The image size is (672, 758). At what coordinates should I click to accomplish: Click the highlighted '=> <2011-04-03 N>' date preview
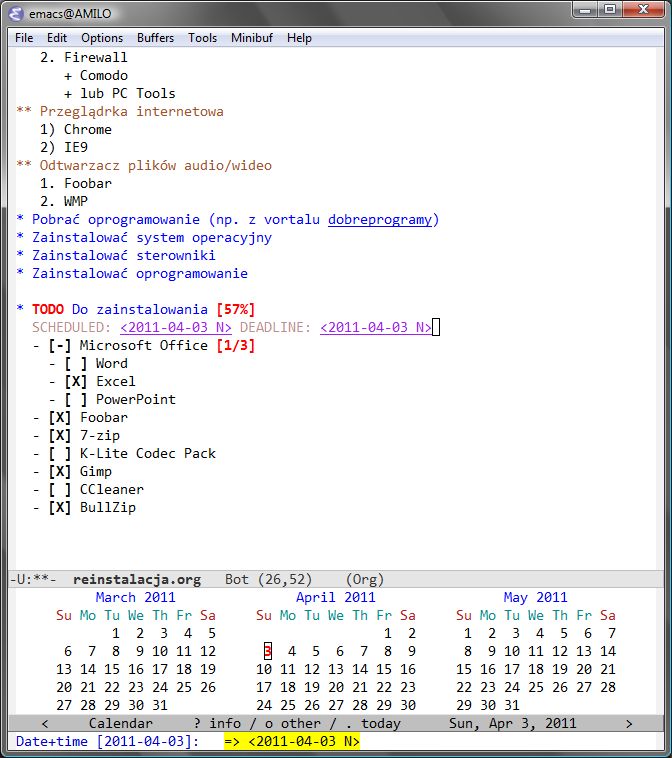(x=292, y=741)
